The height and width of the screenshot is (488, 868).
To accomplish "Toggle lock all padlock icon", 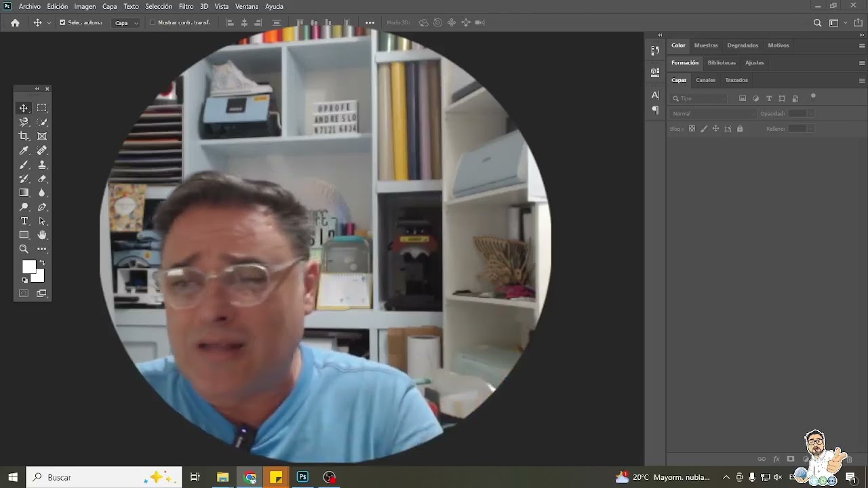I will tap(740, 129).
